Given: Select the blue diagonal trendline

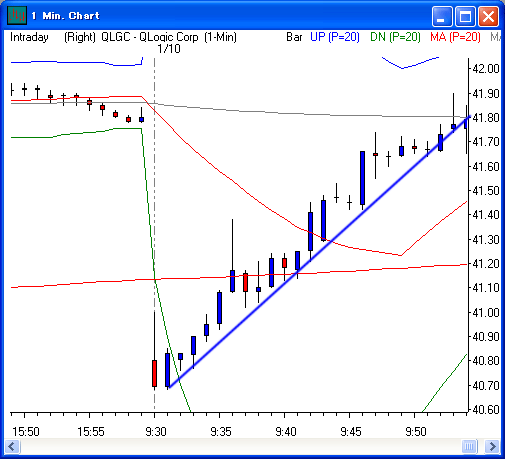Looking at the screenshot, I should point(319,252).
